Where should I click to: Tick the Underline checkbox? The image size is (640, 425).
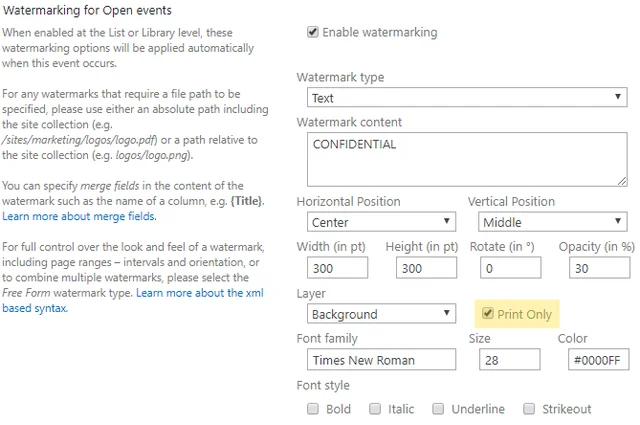438,409
